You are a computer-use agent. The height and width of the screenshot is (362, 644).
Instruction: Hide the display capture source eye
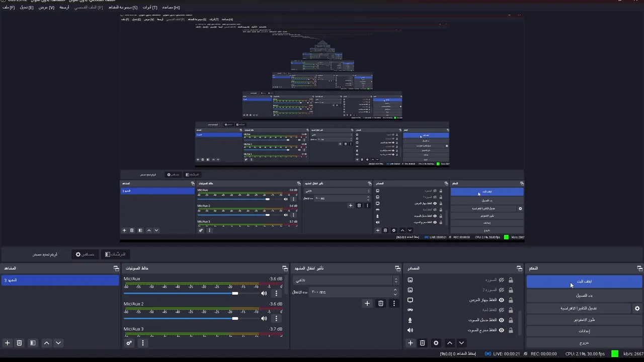click(x=501, y=300)
